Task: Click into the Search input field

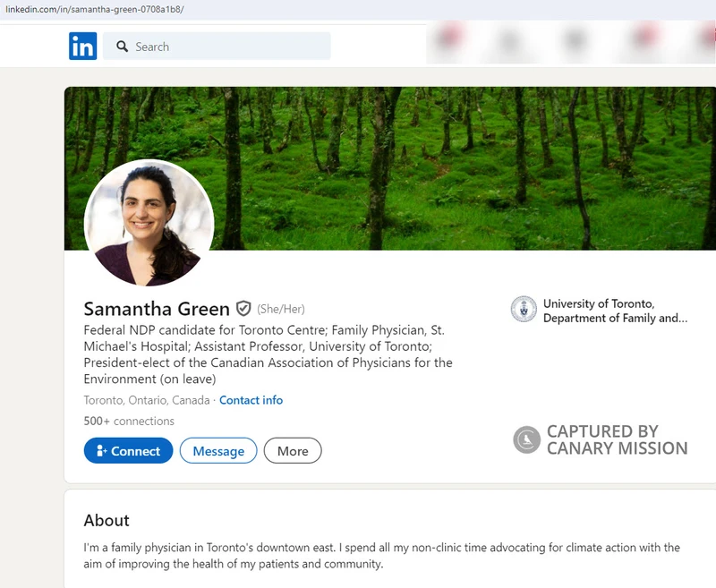Action: coord(217,47)
